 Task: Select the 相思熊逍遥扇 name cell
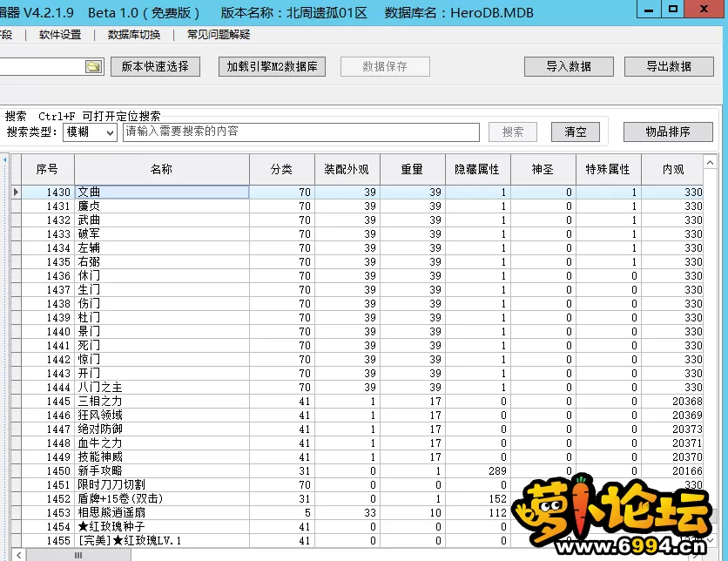[162, 512]
